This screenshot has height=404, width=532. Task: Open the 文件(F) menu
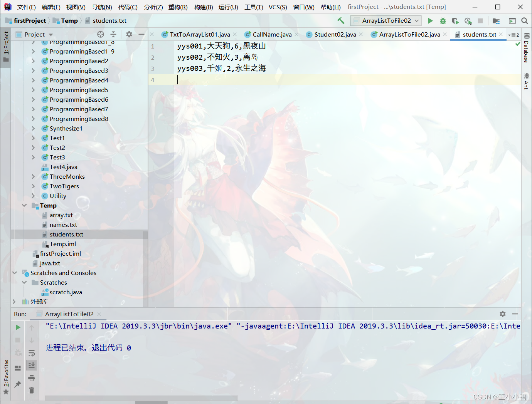pos(26,7)
